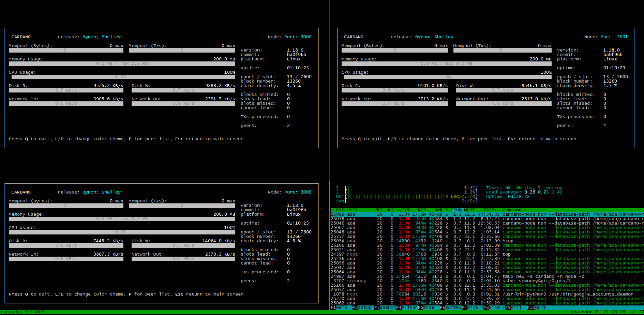The height and width of the screenshot is (315, 644).
Task: Click version 1.18.0 in Port 3000 pane
Action: point(295,50)
